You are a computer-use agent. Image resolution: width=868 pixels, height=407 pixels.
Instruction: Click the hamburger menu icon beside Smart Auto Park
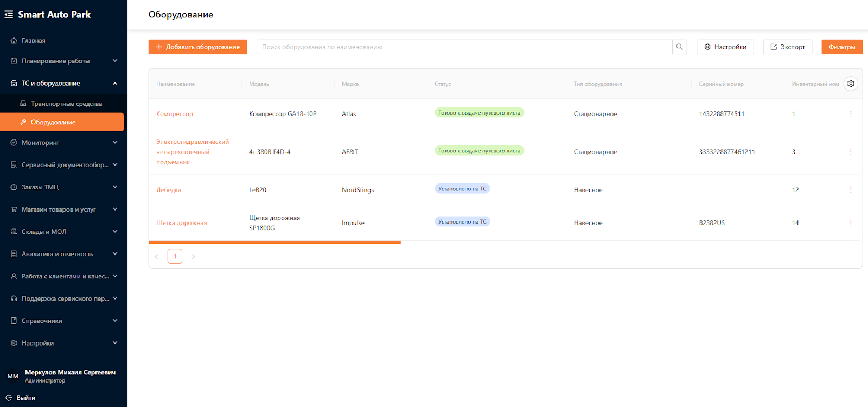9,15
